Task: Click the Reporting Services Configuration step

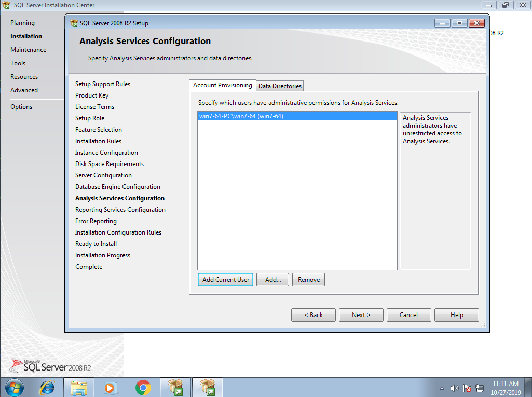Action: point(120,210)
